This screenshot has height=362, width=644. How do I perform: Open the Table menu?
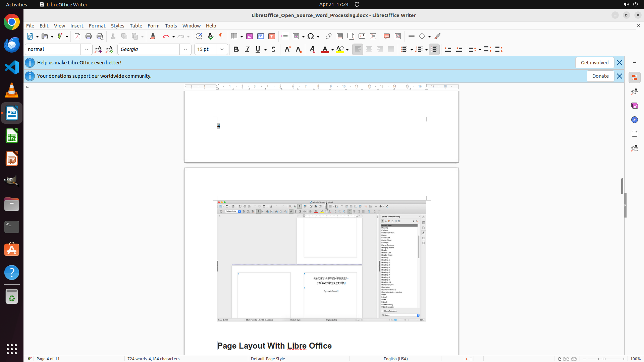tap(136, 26)
